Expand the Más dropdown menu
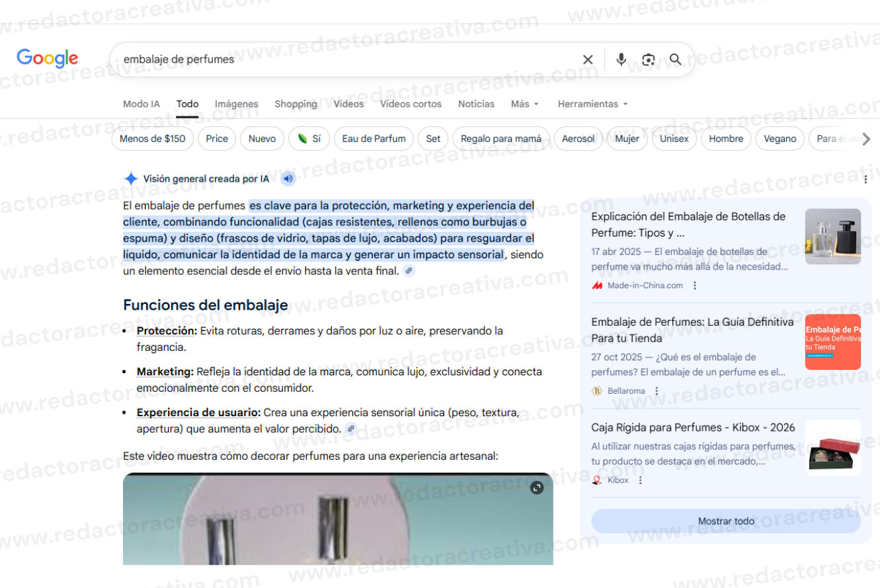Image resolution: width=880 pixels, height=588 pixels. coord(525,104)
